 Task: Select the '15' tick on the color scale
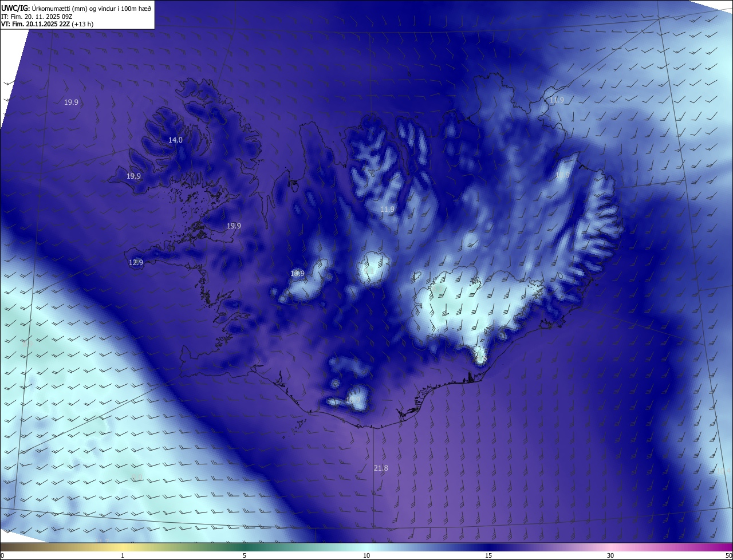488,556
